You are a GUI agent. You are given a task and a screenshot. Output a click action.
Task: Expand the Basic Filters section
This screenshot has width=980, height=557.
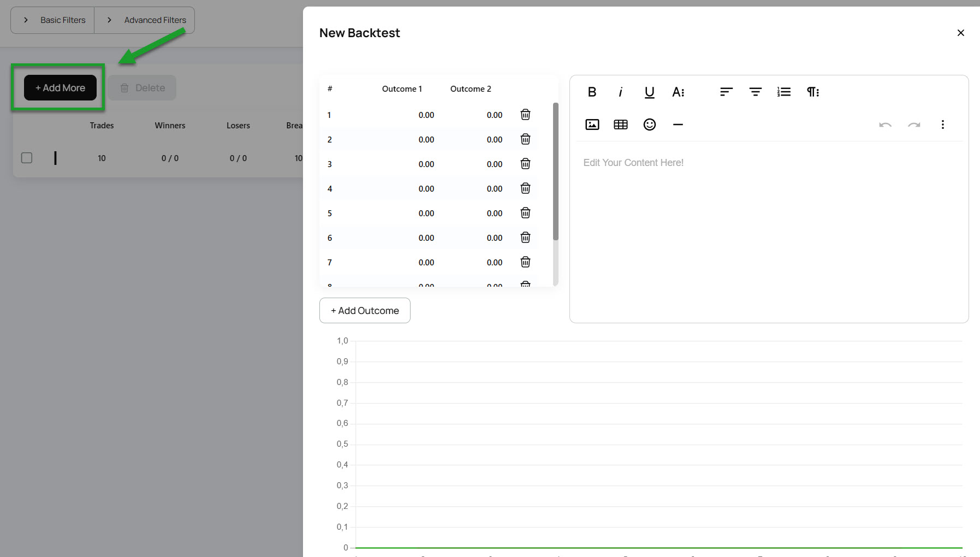click(x=53, y=20)
